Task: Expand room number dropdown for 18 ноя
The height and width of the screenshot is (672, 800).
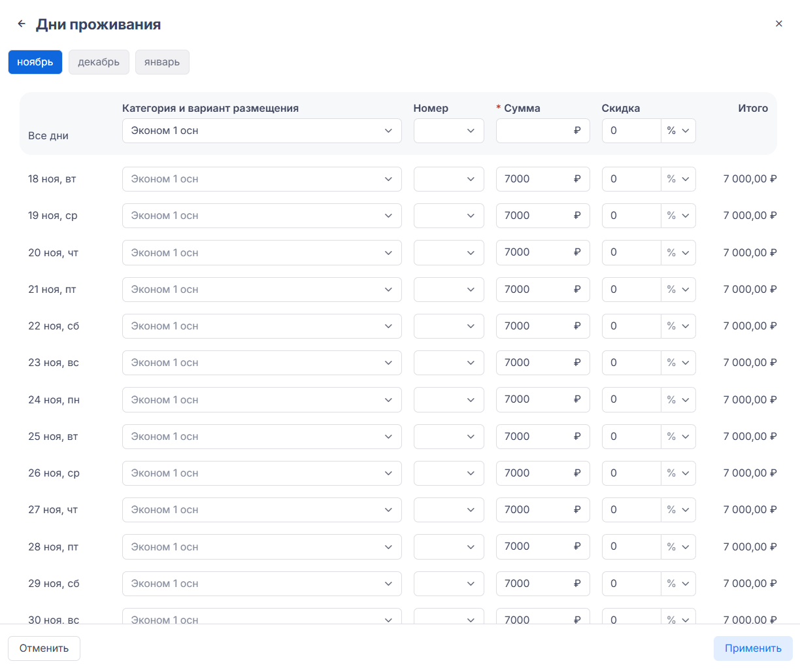Action: 448,179
